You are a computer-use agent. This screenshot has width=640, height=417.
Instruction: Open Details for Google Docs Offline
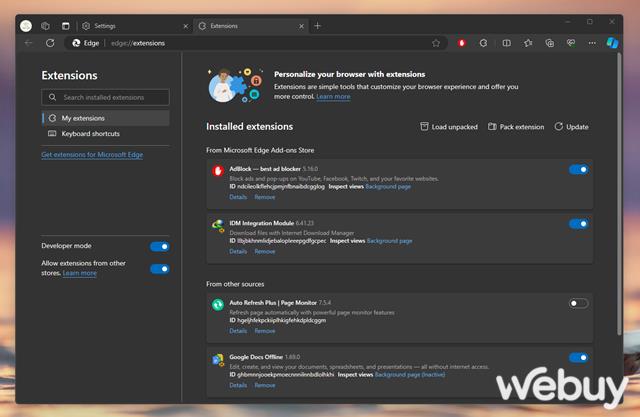[x=238, y=385]
